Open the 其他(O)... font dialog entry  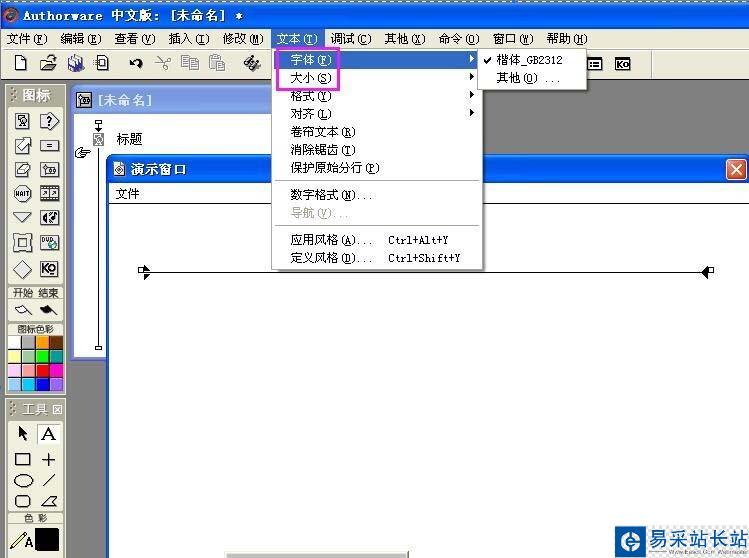[x=531, y=78]
